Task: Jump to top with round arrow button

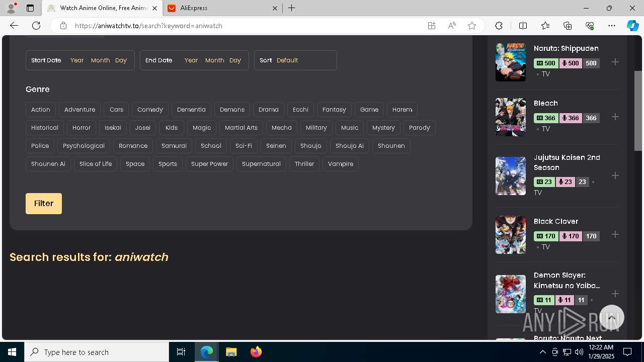Action: coord(611,318)
